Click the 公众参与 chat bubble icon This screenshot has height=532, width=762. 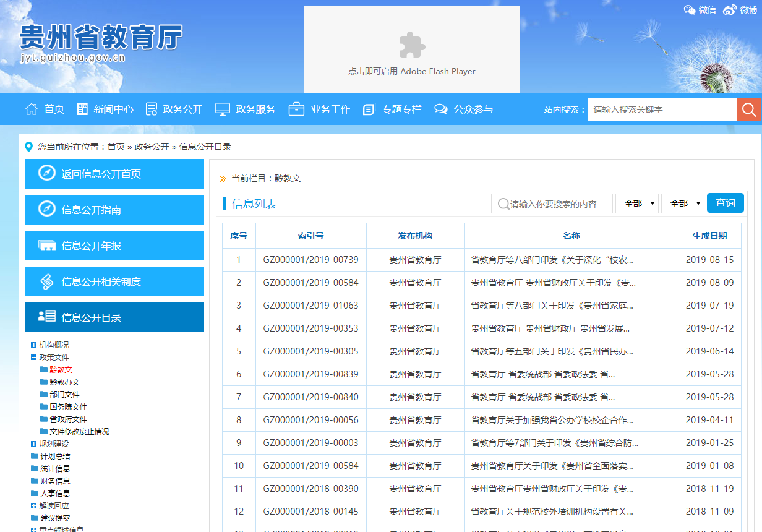(441, 109)
